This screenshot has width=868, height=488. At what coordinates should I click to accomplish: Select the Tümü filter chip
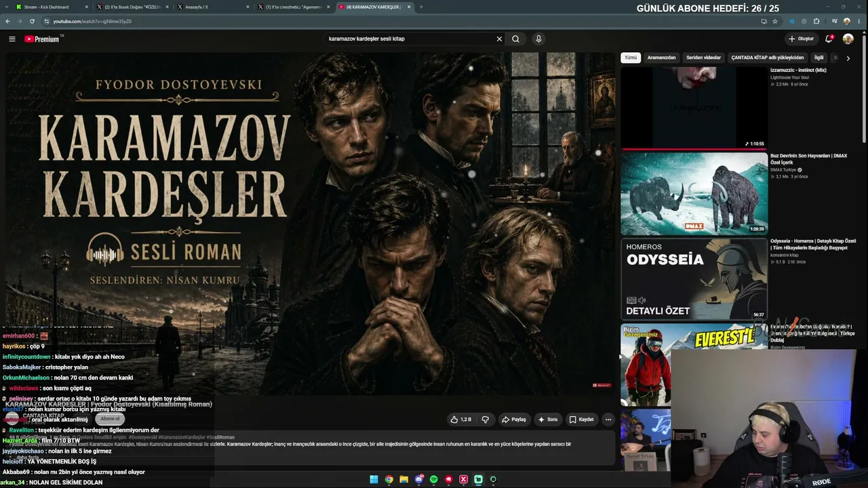coord(631,58)
